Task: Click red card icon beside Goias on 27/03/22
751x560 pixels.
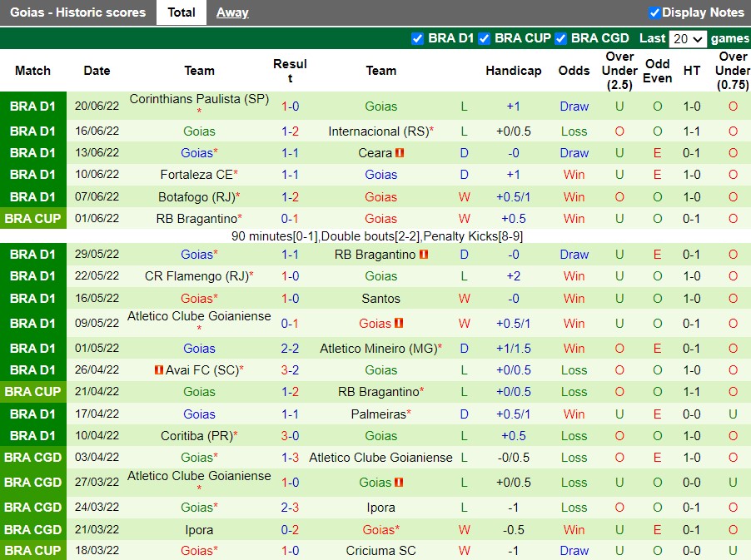Action: pyautogui.click(x=399, y=482)
